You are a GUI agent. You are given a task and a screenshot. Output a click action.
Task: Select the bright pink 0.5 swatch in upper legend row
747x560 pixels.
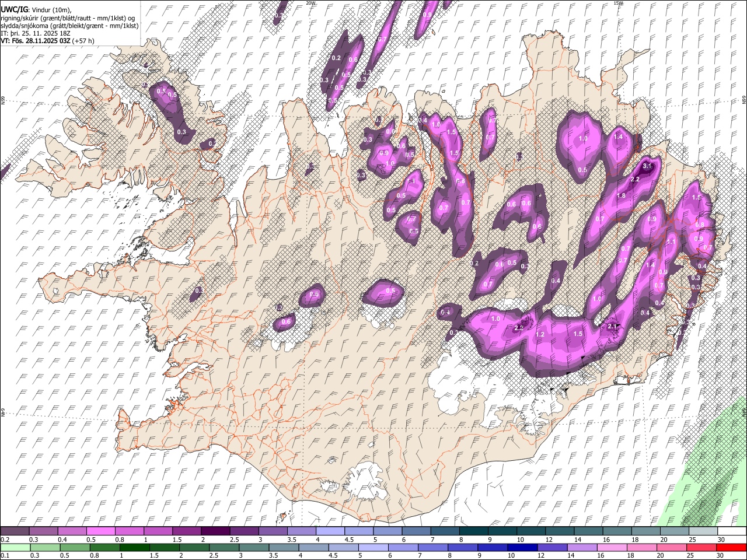100,531
